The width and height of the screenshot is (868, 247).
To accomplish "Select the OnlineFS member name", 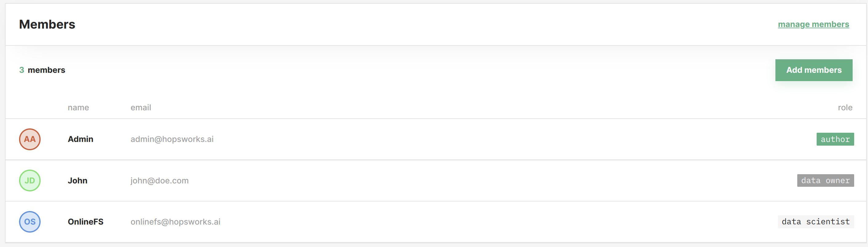I will [86, 222].
